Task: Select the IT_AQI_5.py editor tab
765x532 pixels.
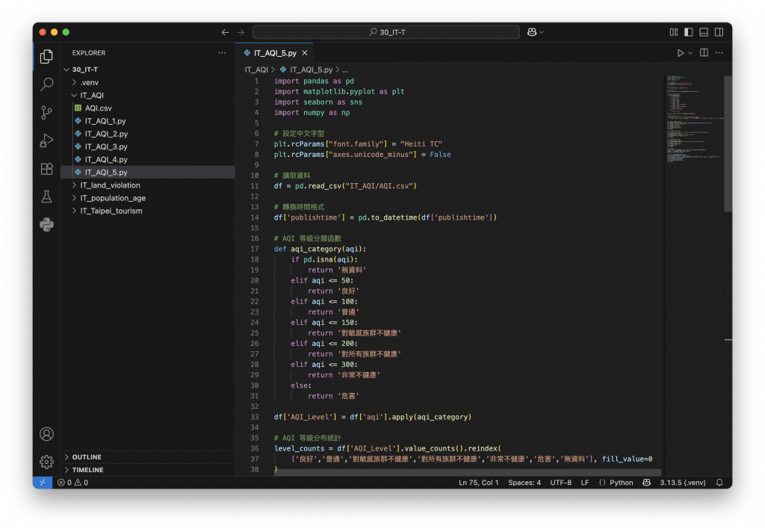Action: (x=275, y=53)
